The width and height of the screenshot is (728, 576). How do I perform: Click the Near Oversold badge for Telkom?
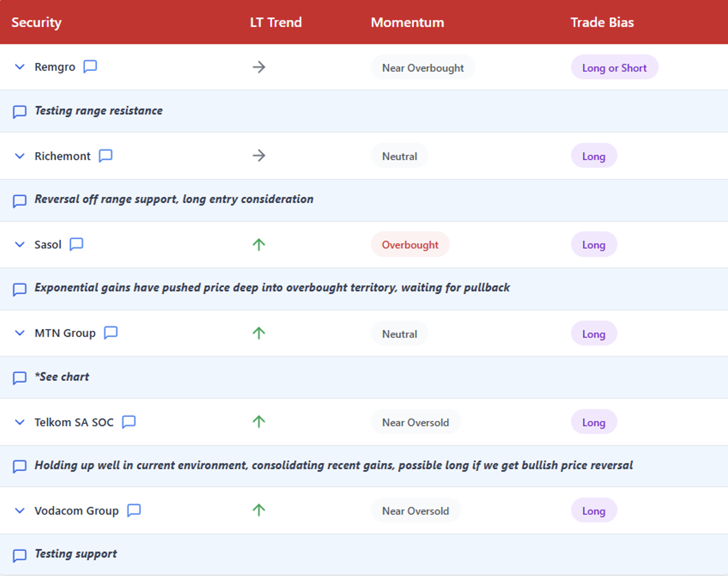tap(415, 422)
